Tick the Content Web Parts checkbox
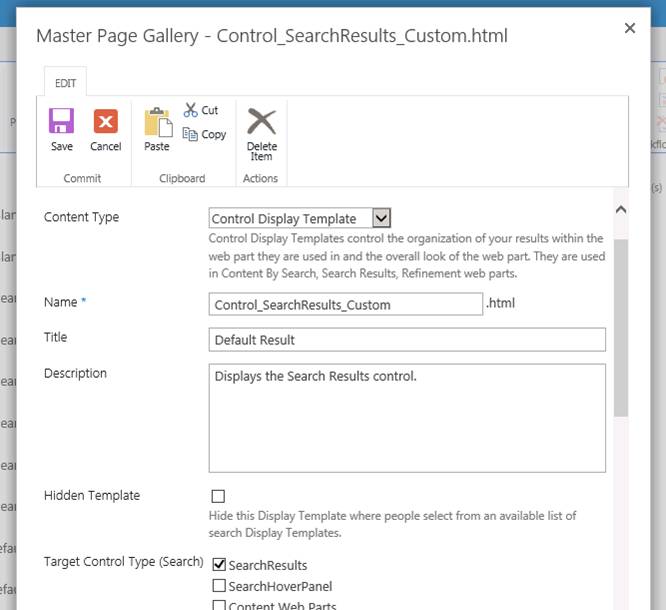The image size is (666, 610). click(219, 605)
